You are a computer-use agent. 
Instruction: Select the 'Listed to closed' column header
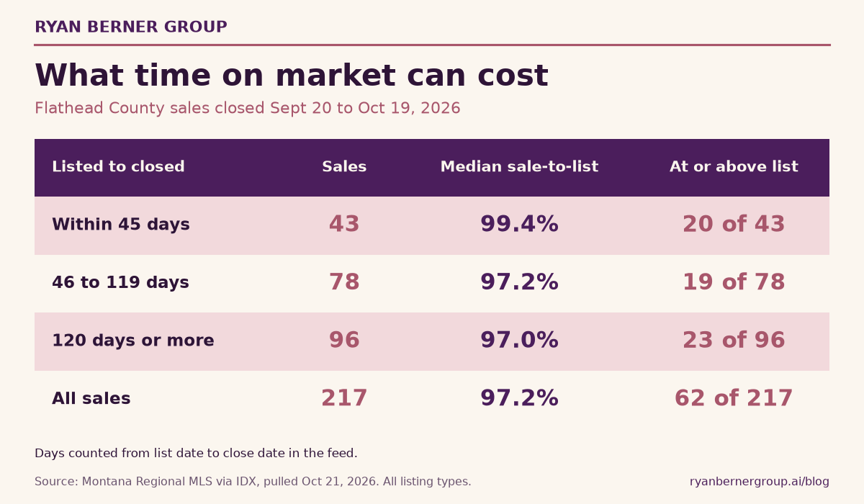pyautogui.click(x=118, y=167)
